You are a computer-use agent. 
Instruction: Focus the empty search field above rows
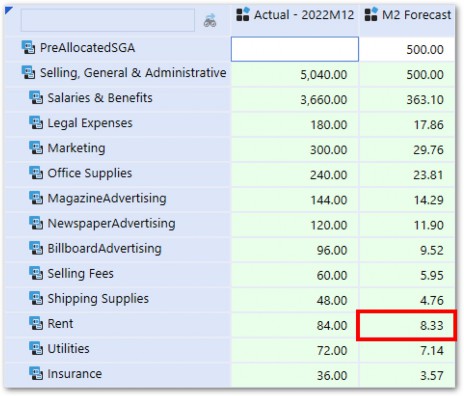pos(108,20)
